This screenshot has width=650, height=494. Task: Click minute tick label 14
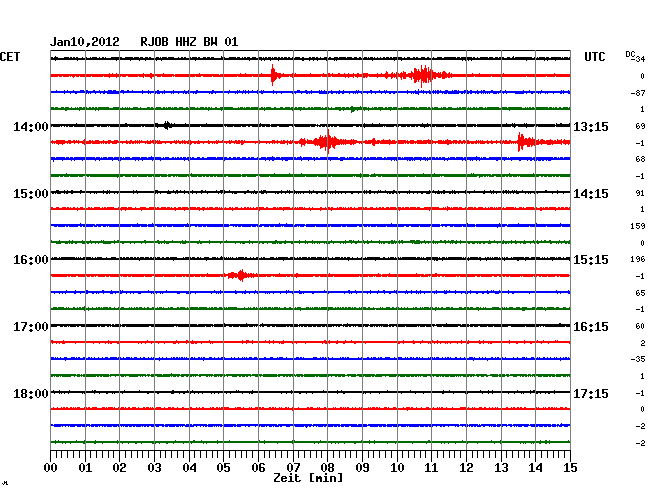click(x=536, y=468)
